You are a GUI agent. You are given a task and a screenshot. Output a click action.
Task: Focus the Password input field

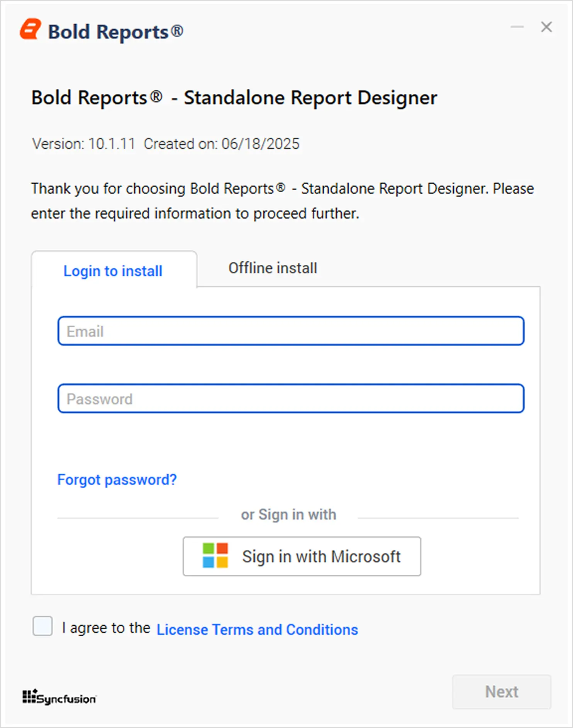pos(291,398)
